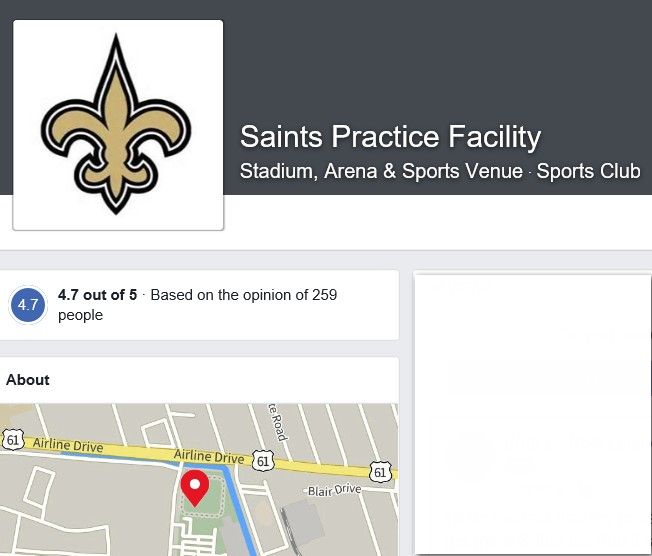Click the Saints fleur-de-lis profile picture
652x556 pixels.
118,125
